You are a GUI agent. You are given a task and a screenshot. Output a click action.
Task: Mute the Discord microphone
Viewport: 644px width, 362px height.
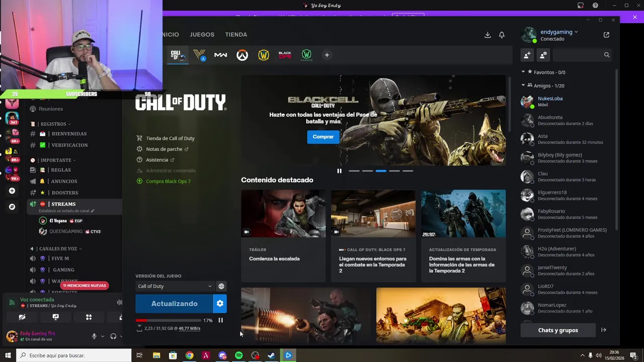pyautogui.click(x=94, y=336)
